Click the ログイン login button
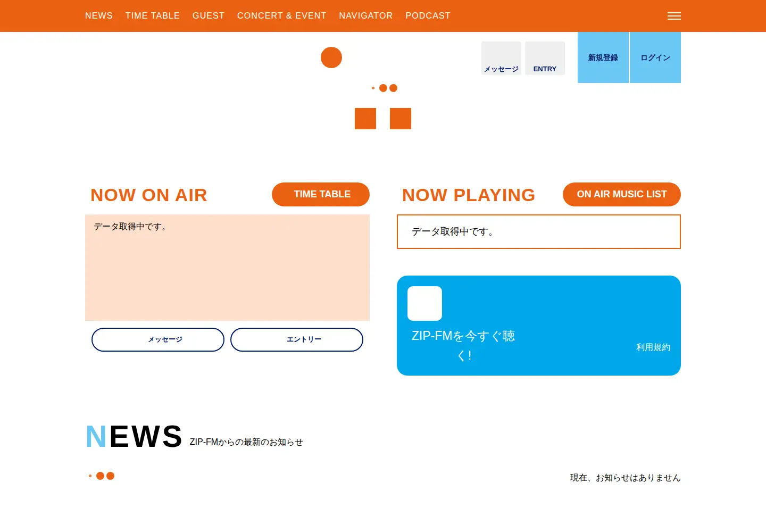The image size is (766, 532). point(655,57)
